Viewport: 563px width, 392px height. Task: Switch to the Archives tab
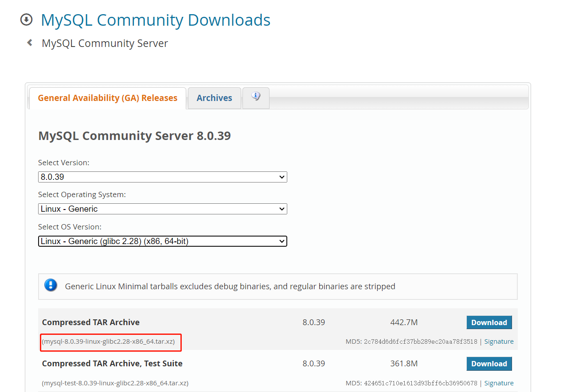click(215, 98)
